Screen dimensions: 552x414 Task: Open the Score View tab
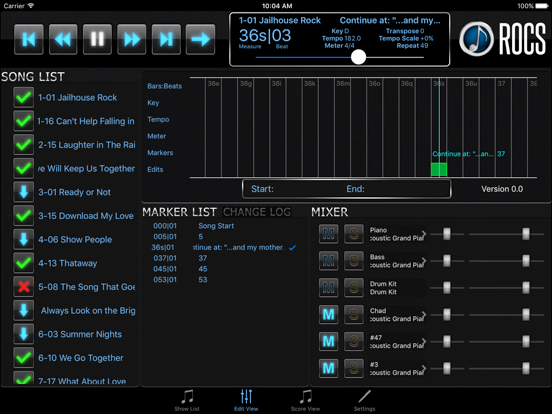point(305,401)
